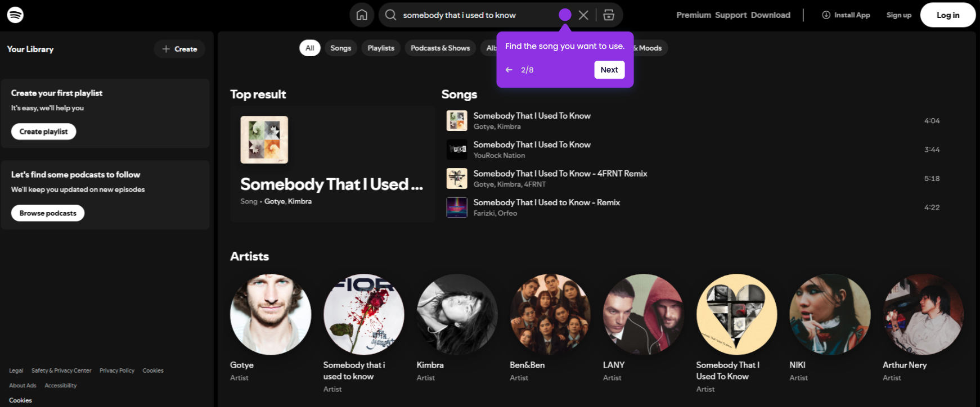This screenshot has width=980, height=407.
Task: Click the Gotye, Kimbra song cover thumbnail
Action: tap(457, 121)
